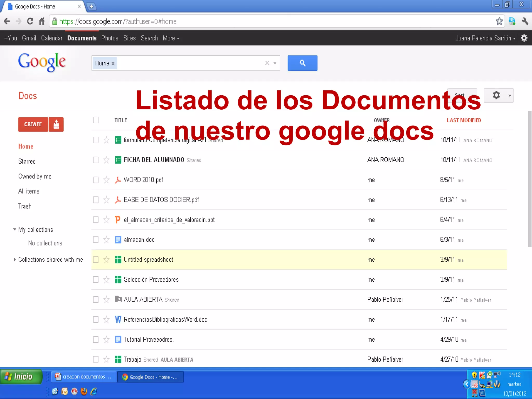Go to browser home page icon
532x399 pixels.
[42, 21]
